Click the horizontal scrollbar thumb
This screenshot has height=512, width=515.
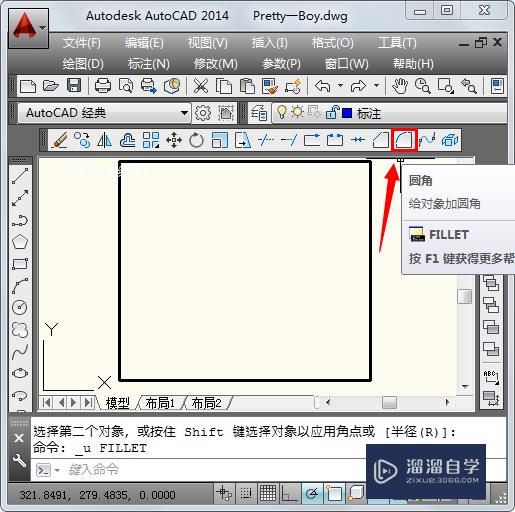click(x=389, y=402)
